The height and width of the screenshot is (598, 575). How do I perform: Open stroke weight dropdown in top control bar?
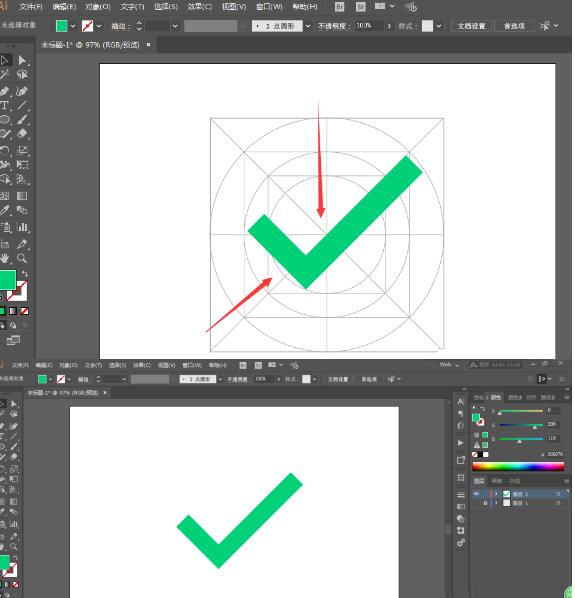pyautogui.click(x=175, y=26)
